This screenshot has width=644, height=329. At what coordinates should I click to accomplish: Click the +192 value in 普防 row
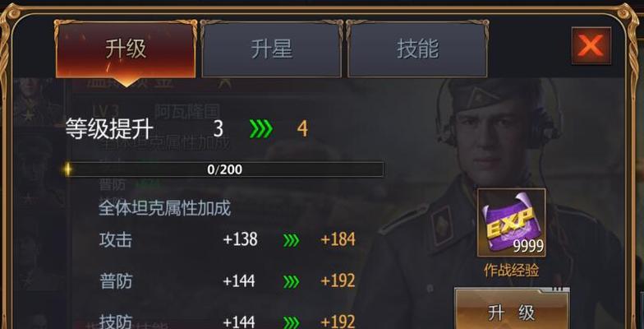click(338, 281)
